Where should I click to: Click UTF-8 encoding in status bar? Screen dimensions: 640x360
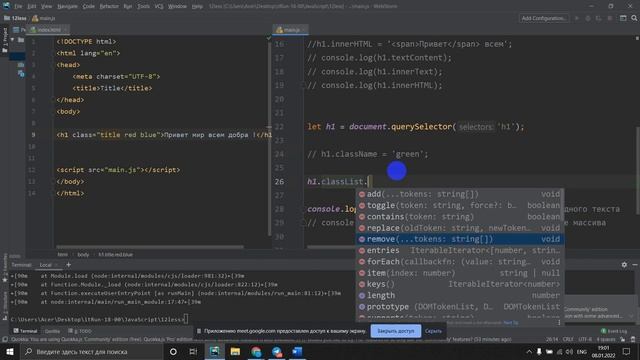click(x=584, y=339)
